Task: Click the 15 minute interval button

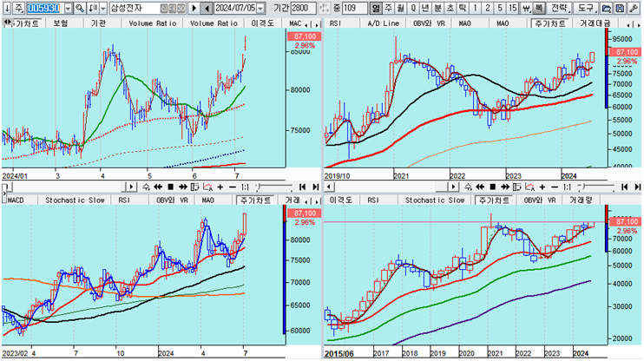Action: (513, 8)
